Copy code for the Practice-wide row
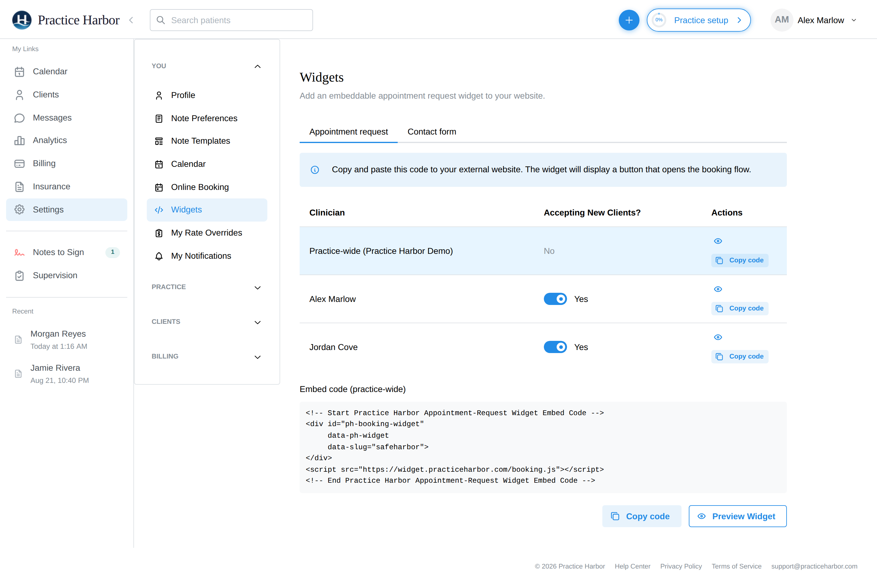Screen dimensions: 877x588 (x=739, y=260)
